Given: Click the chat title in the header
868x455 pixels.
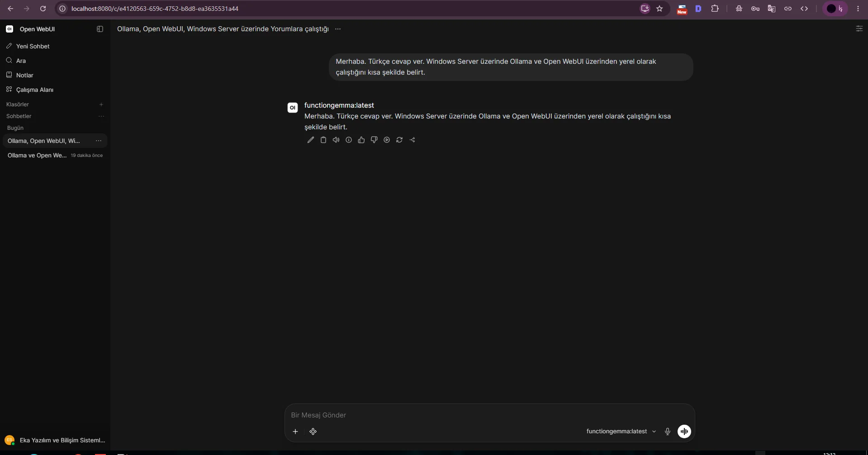Looking at the screenshot, I should 223,29.
